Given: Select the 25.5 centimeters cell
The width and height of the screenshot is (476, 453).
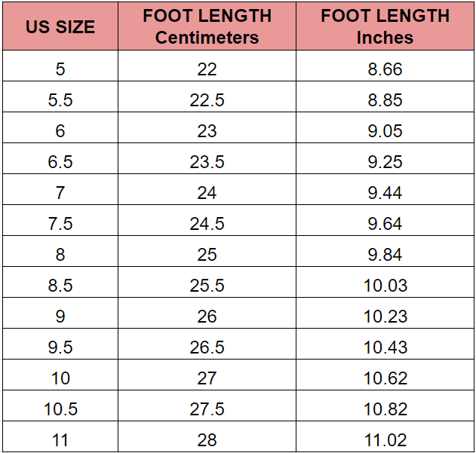Looking at the screenshot, I should click(x=207, y=283).
